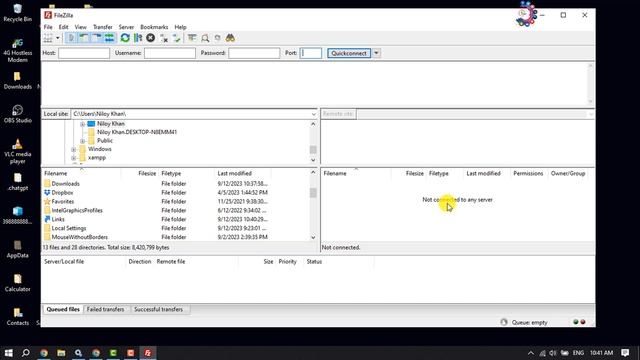The image size is (640, 360).
Task: Sort remote list by Owner/Group column
Action: click(568, 173)
